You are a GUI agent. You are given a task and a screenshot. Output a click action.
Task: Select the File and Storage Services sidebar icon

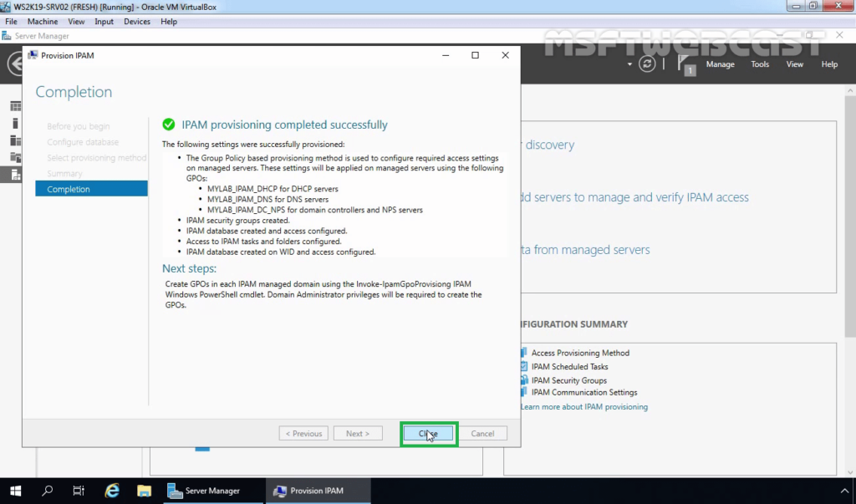coord(15,158)
